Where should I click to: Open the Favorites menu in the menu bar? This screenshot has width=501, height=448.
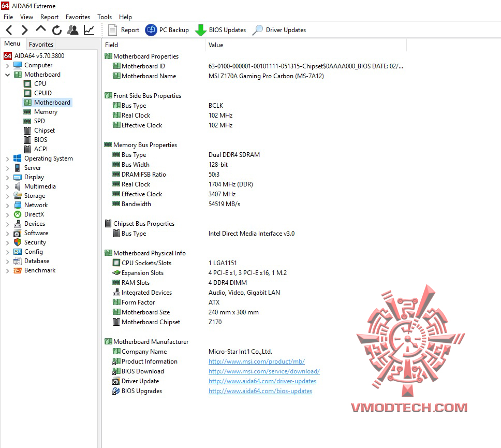tap(78, 17)
